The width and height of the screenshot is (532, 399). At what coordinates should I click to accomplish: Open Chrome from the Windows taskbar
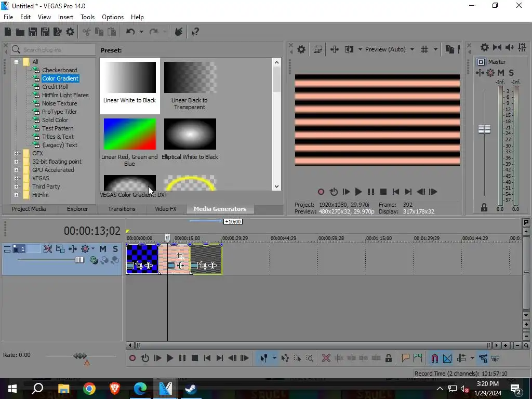click(89, 389)
